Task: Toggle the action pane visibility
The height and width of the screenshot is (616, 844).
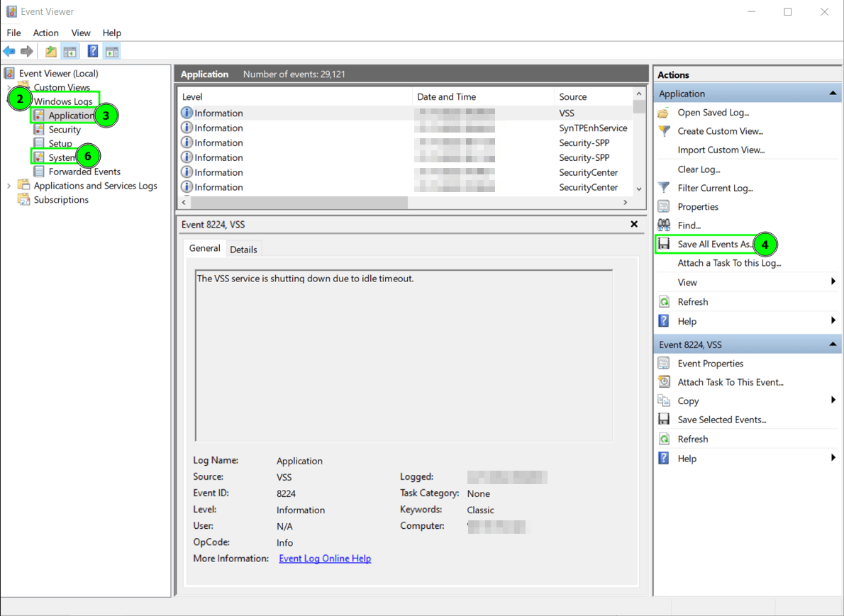Action: coord(111,50)
